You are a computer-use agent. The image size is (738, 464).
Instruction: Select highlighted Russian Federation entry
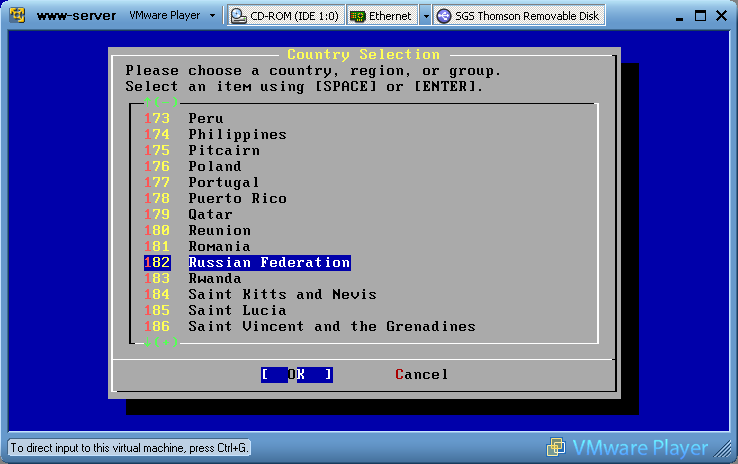[269, 262]
